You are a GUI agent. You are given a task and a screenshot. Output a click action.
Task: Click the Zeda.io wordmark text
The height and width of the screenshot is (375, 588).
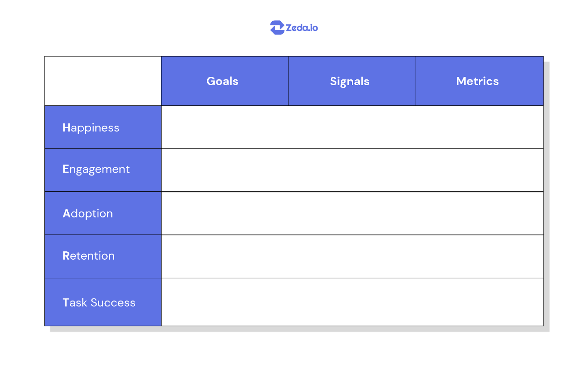[302, 28]
